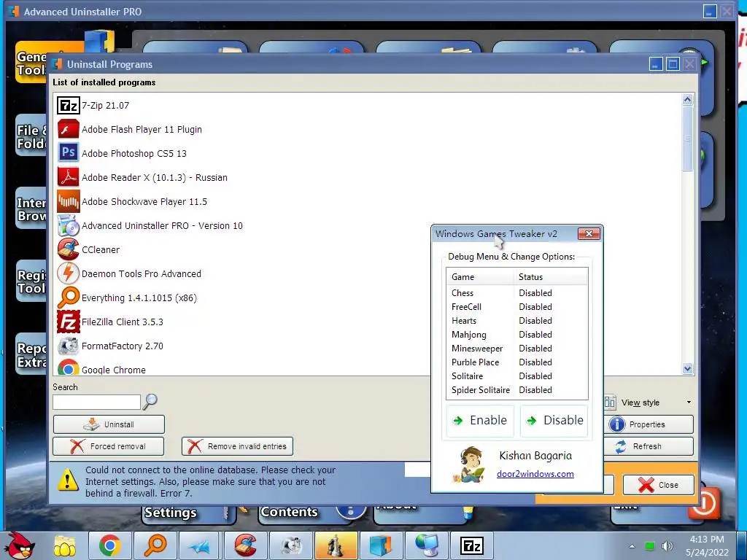Select the CCleaner icon in programs list
Viewport: 747px width, 560px height.
pos(68,249)
